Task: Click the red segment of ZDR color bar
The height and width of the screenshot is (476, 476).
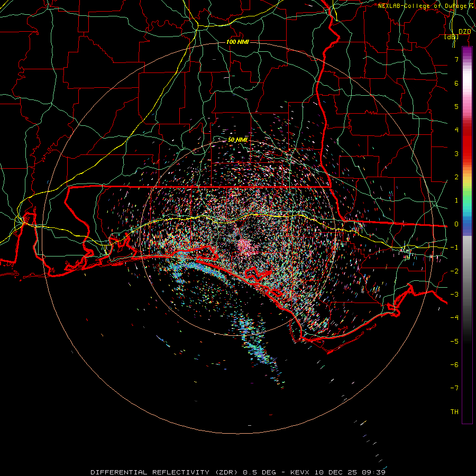Action: click(x=467, y=146)
